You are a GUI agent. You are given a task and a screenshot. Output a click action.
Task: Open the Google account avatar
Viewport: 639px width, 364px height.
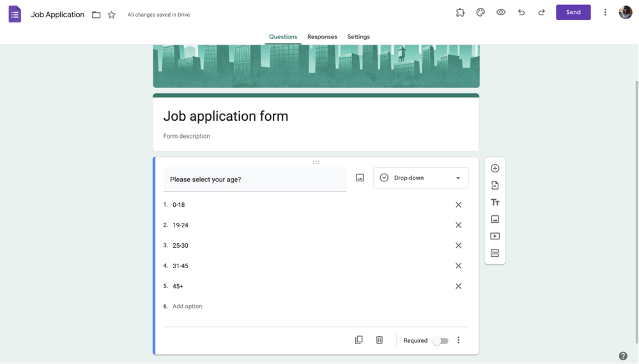(626, 12)
